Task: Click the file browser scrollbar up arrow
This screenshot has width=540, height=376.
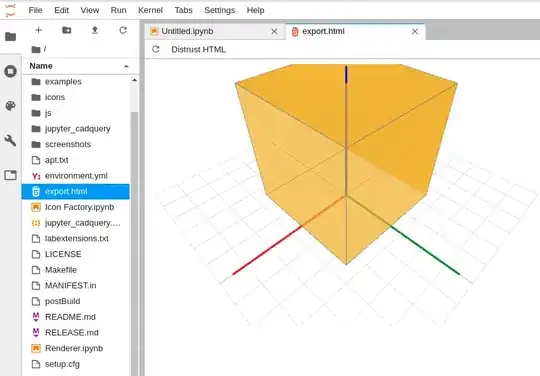Action: [134, 80]
